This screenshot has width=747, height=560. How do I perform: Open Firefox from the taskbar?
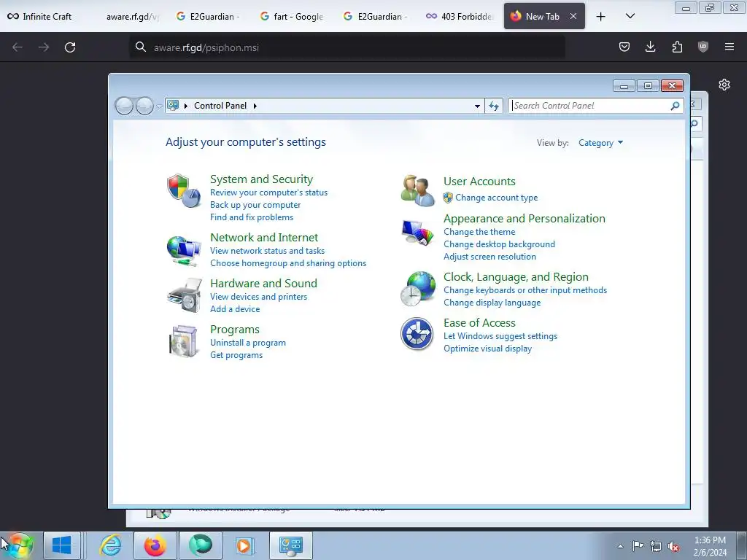tap(155, 545)
